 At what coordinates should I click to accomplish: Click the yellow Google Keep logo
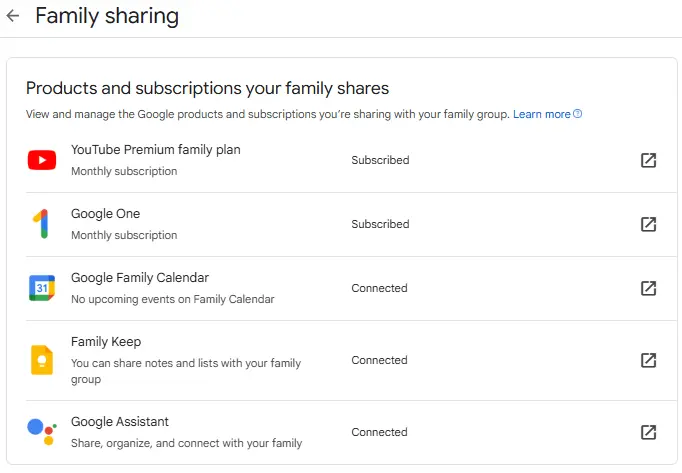42,360
